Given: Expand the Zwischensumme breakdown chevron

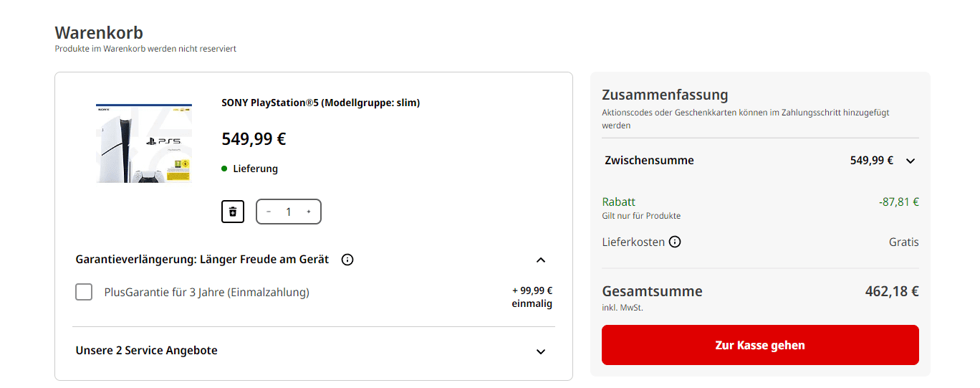Looking at the screenshot, I should [911, 161].
